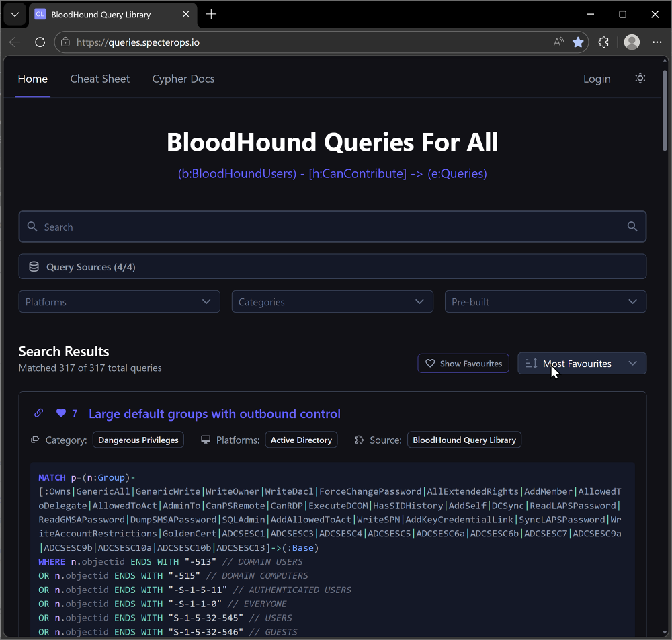Open the browser profile avatar
672x640 pixels.
tap(632, 42)
